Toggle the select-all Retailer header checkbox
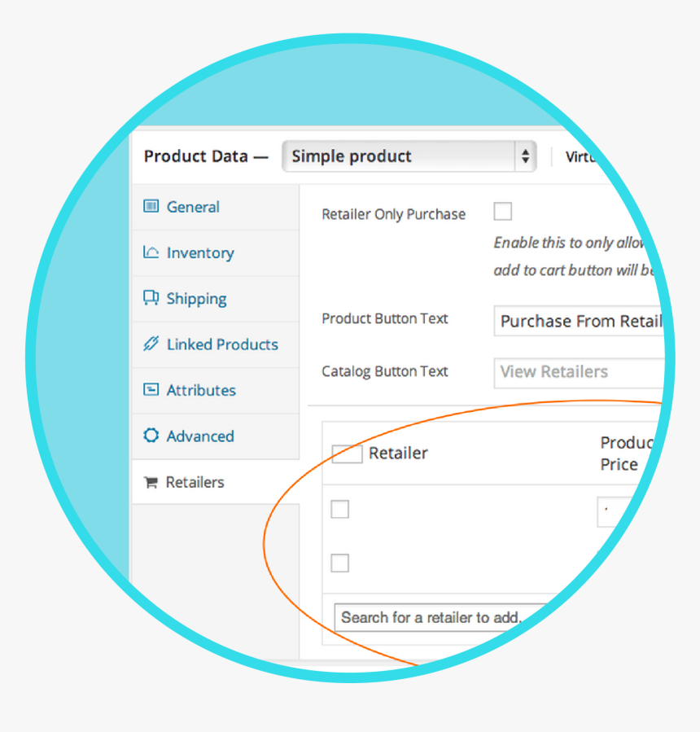This screenshot has width=700, height=732. 347,454
